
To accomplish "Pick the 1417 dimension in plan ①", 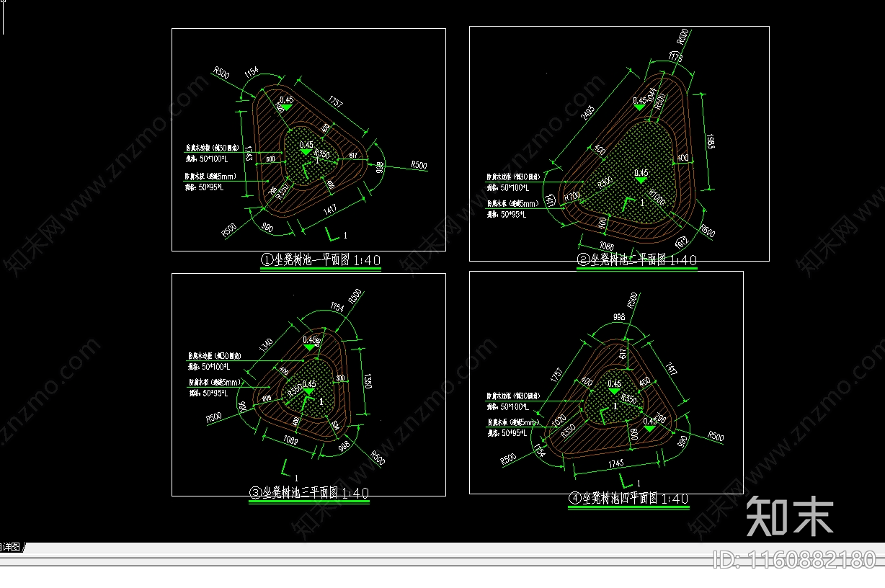I will click(x=330, y=210).
